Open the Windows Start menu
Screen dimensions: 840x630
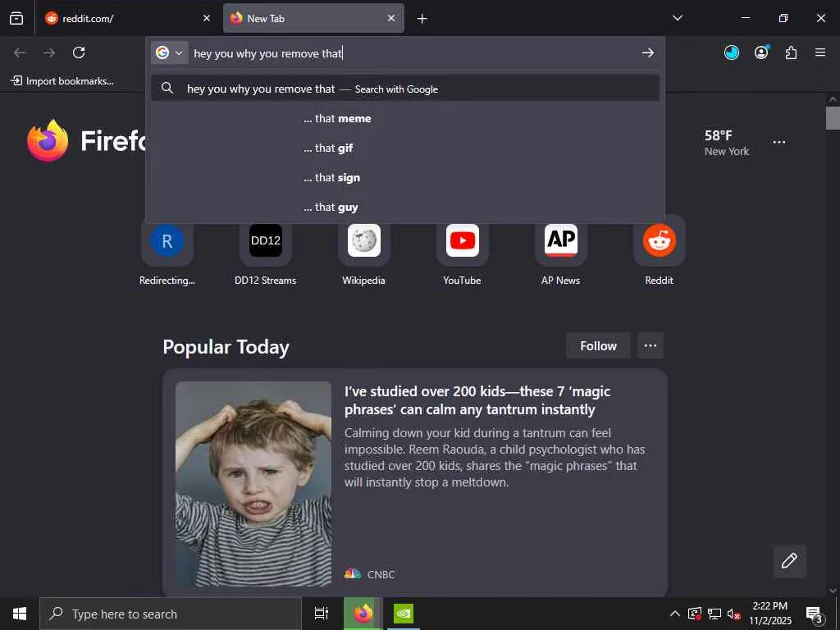(x=20, y=614)
